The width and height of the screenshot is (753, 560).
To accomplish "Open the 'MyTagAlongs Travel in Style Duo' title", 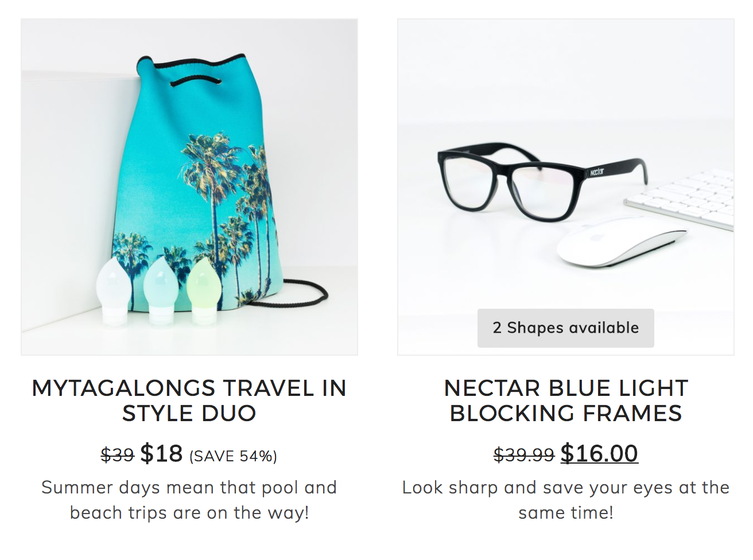I will coord(189,400).
